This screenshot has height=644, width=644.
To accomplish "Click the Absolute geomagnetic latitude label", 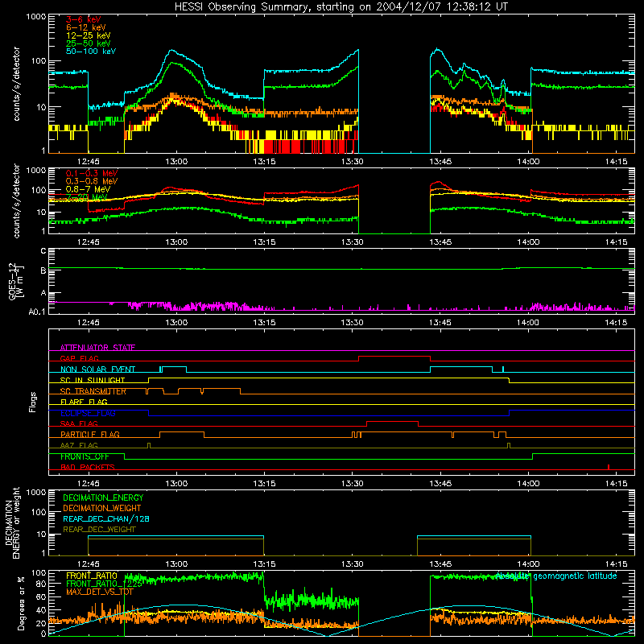I will [x=556, y=576].
